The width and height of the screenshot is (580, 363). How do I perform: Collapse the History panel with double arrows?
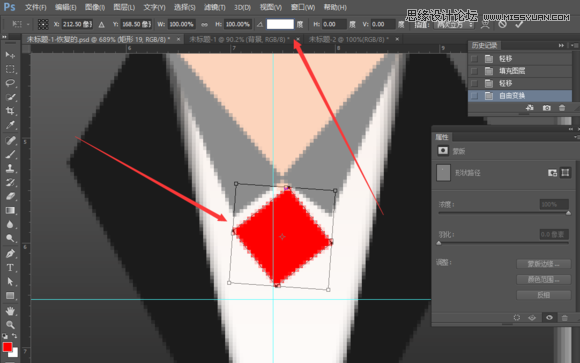[x=561, y=45]
